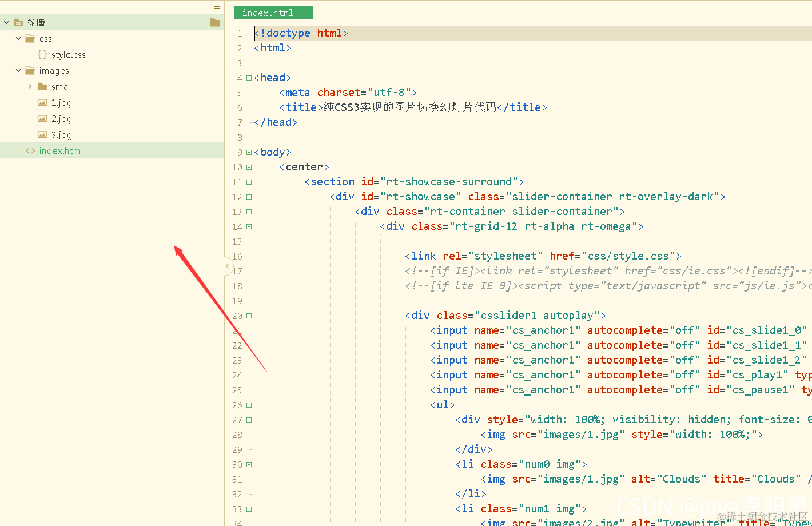Click the if lte IE 9 comment line
Viewport: 812px width, 526px height.
[608, 286]
